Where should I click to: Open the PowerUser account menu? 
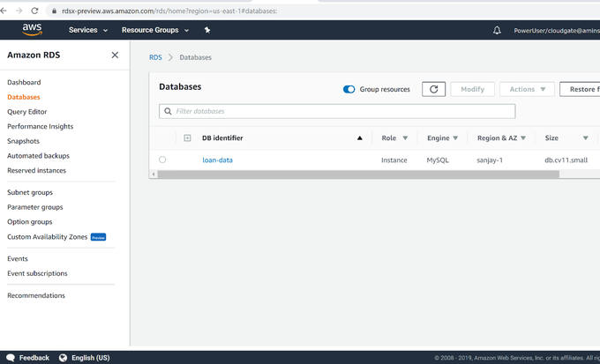click(x=557, y=31)
